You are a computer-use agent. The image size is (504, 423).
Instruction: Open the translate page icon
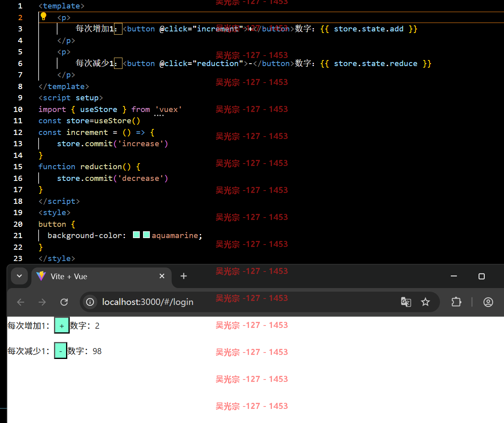(x=406, y=302)
